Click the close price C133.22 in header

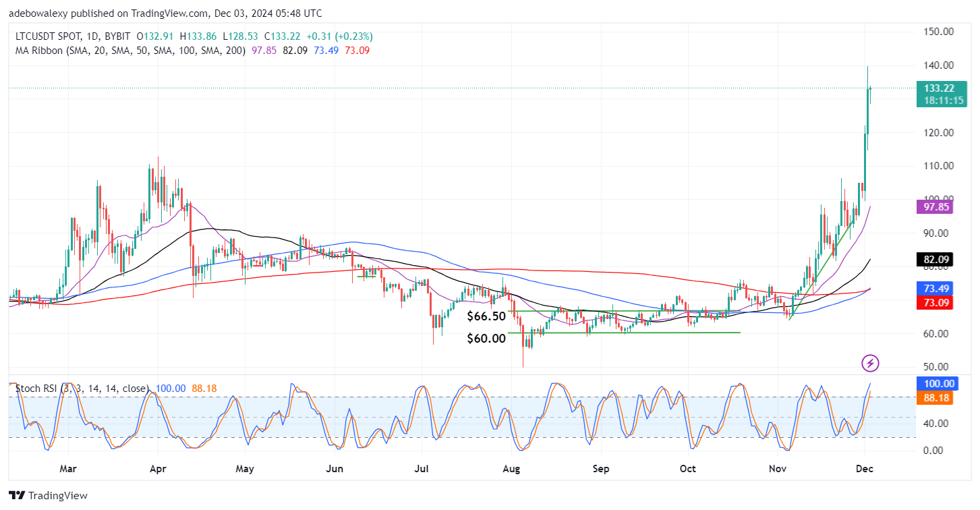(x=283, y=36)
